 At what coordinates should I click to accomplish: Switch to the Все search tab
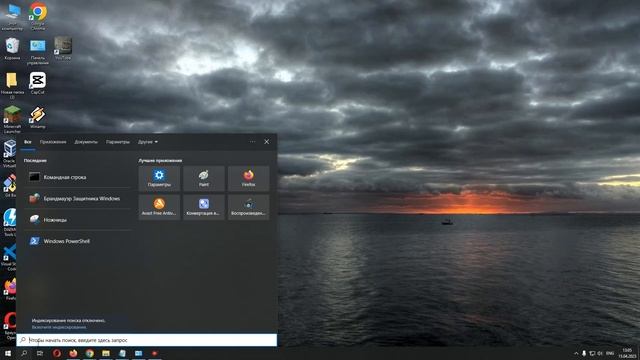(x=28, y=142)
